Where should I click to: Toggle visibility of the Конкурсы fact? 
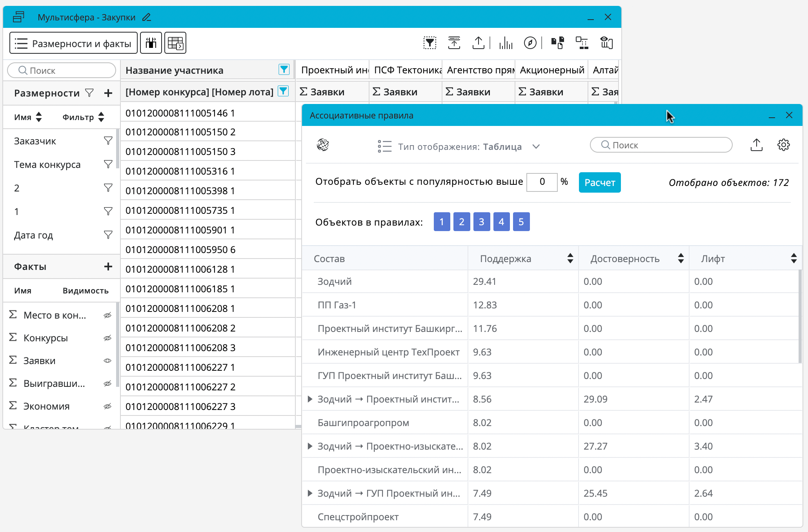click(x=107, y=338)
